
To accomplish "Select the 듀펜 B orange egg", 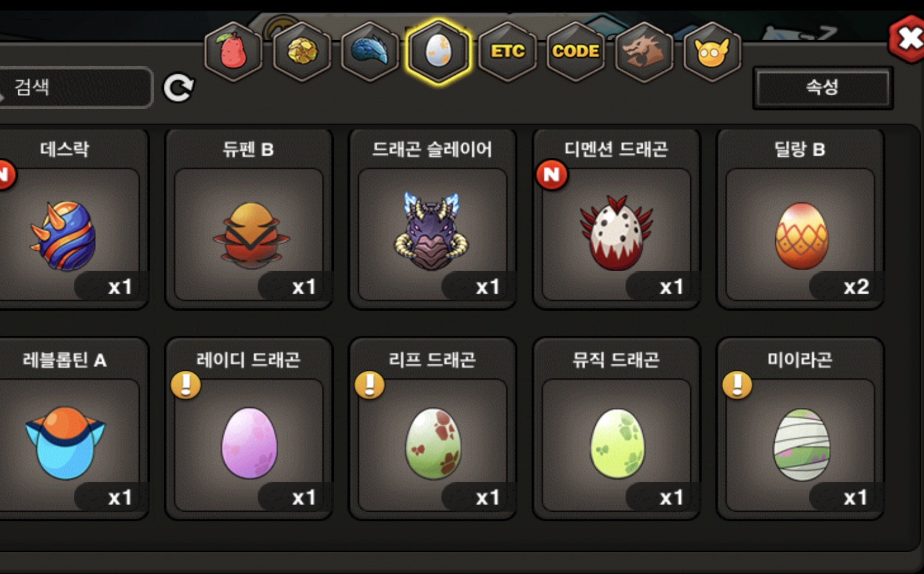I will tap(249, 218).
